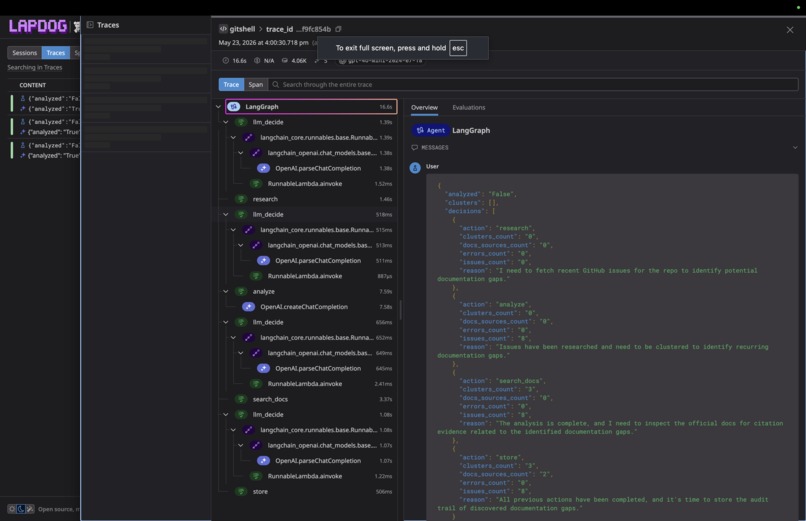Select the Trace view tab
This screenshot has height=521, width=806.
(x=231, y=84)
